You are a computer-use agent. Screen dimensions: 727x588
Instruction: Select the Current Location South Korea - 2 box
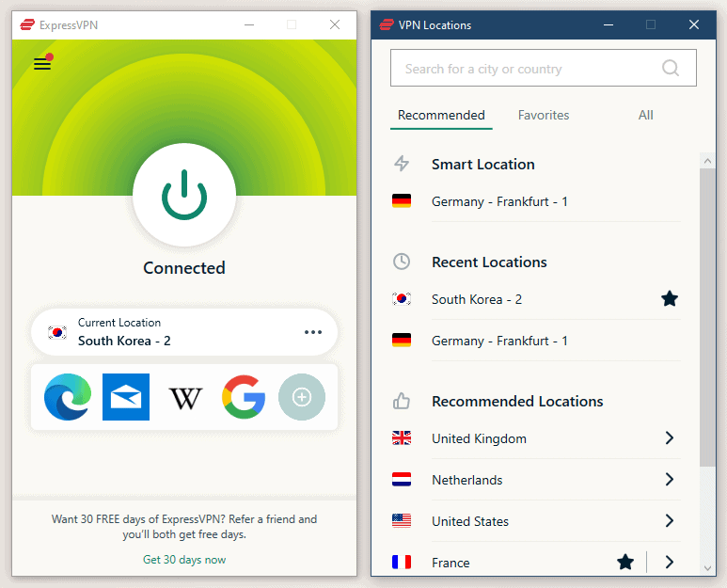184,332
